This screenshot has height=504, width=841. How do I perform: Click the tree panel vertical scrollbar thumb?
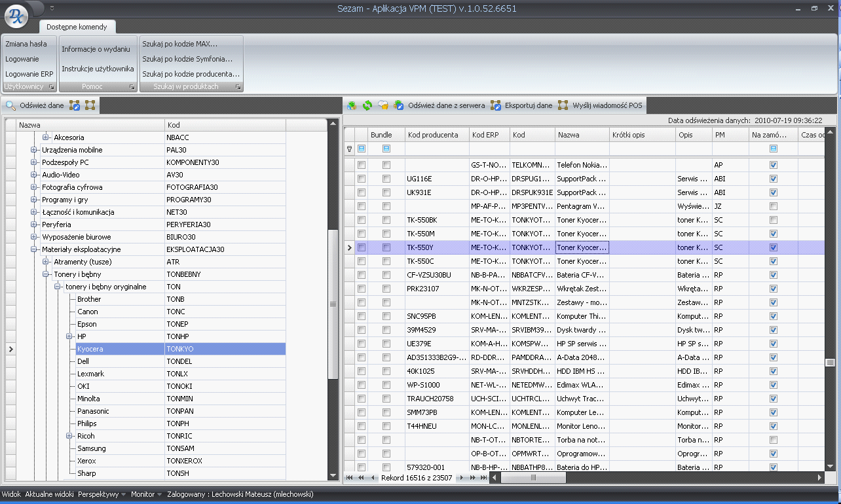pyautogui.click(x=333, y=304)
